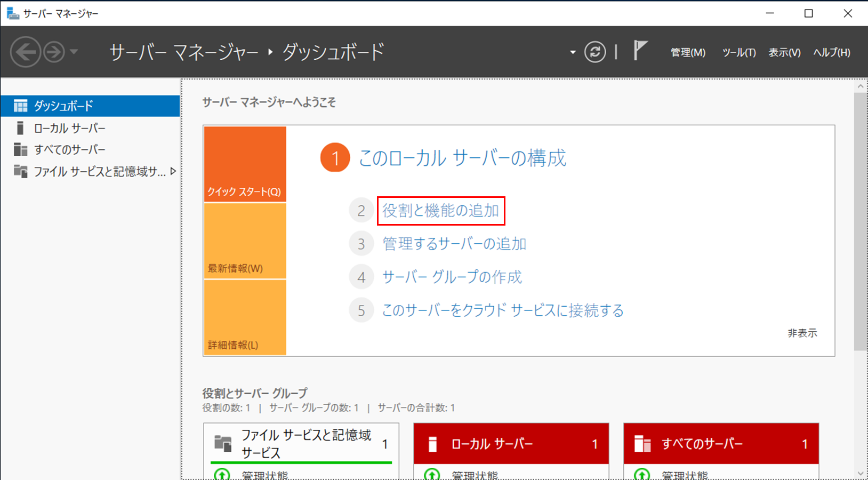This screenshot has height=480, width=868.
Task: Open the red ローカル サーバー tile header
Action: tap(511, 444)
